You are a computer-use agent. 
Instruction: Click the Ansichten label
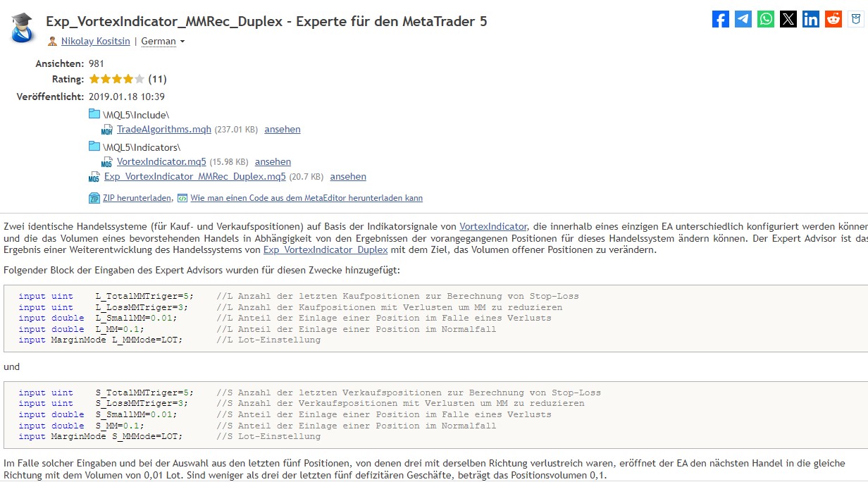point(60,64)
